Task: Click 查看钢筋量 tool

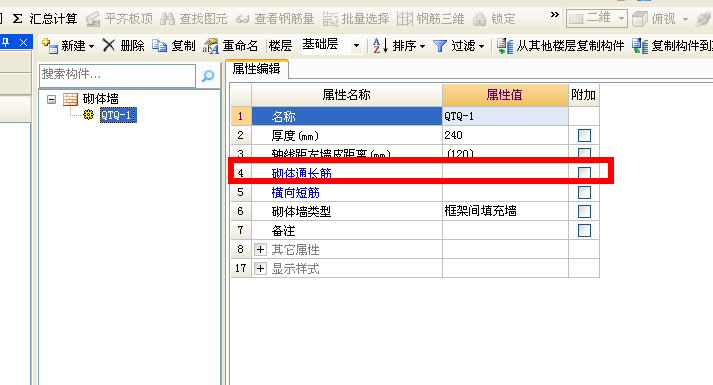Action: tap(275, 19)
